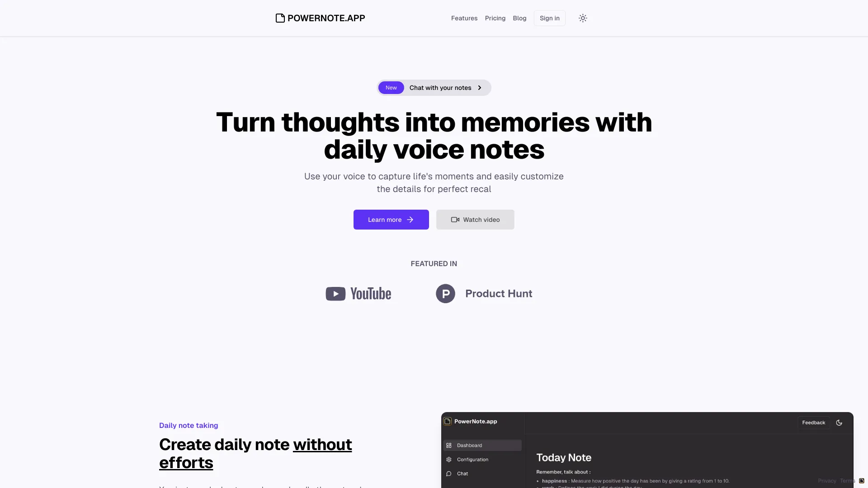The height and width of the screenshot is (488, 868).
Task: Click the Configuration sidebar icon
Action: (449, 460)
